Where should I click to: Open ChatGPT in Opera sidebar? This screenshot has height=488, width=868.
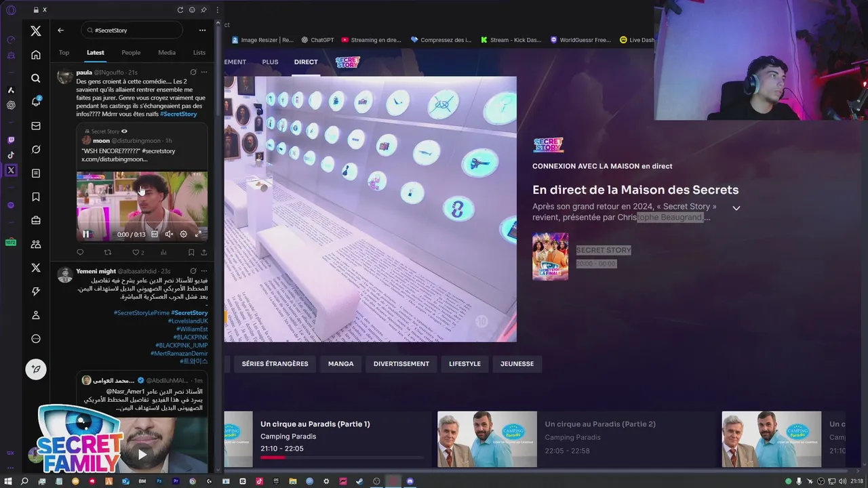pos(11,105)
